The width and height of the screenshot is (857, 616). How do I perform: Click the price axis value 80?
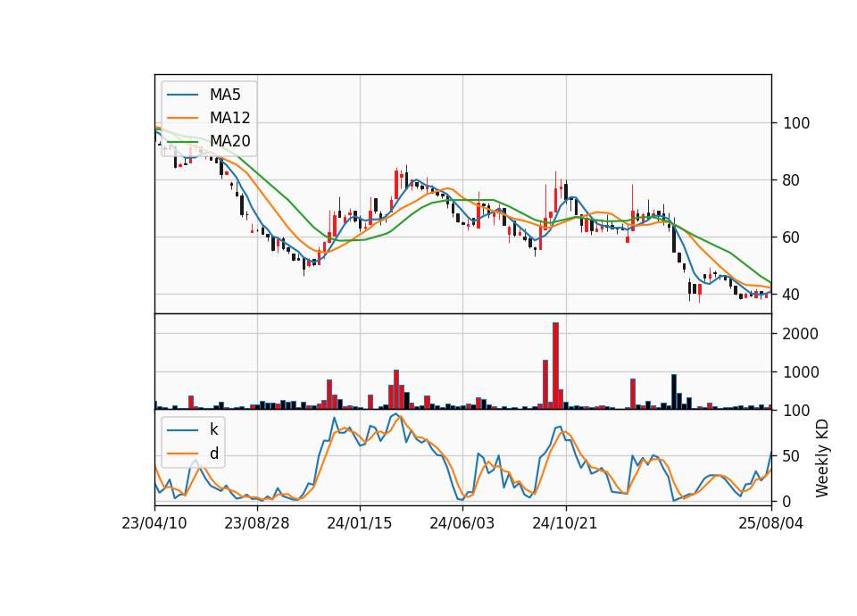tap(792, 180)
